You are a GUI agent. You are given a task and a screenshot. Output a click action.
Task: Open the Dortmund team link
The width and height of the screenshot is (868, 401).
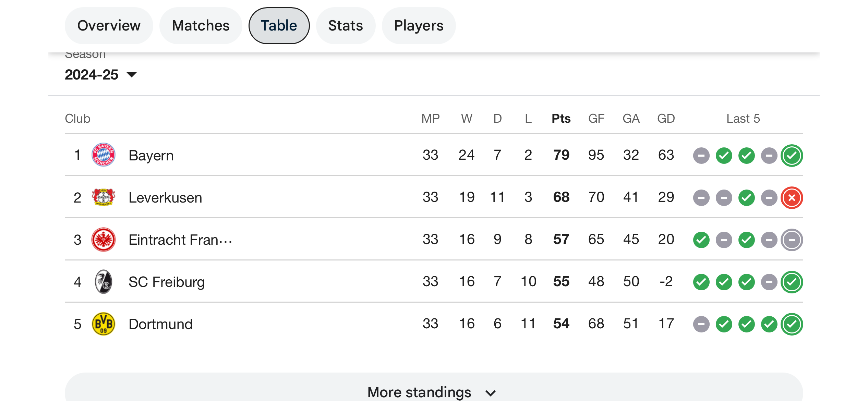[160, 324]
